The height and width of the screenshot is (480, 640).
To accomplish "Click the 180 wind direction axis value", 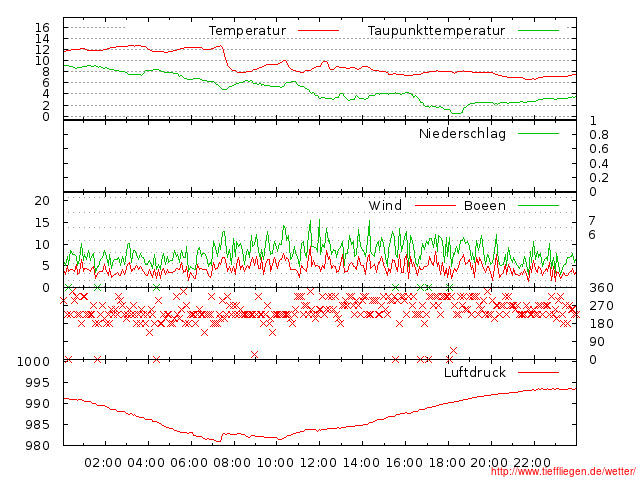I will pos(601,324).
